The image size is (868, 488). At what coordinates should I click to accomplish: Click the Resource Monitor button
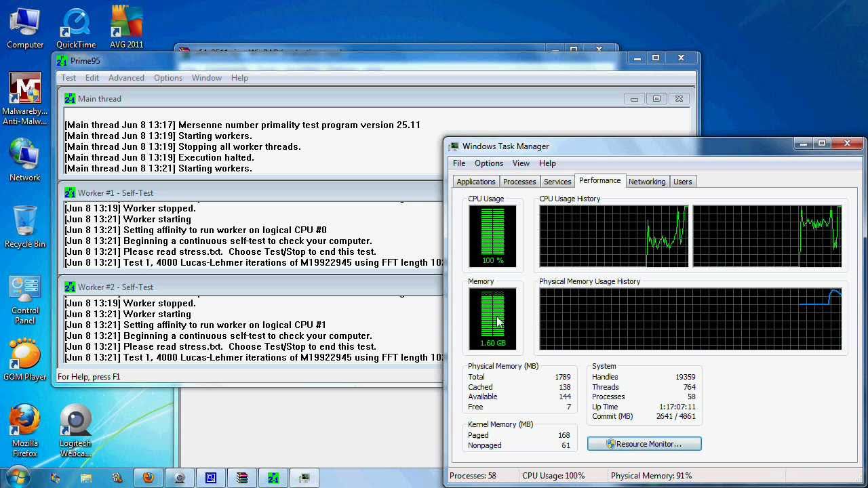644,443
